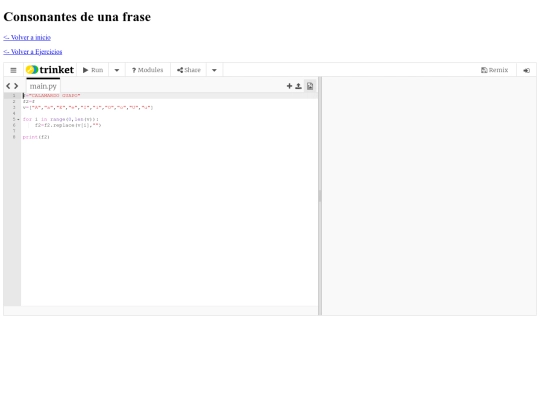
Task: Follow the Volver a inicio link
Action: click(x=27, y=37)
